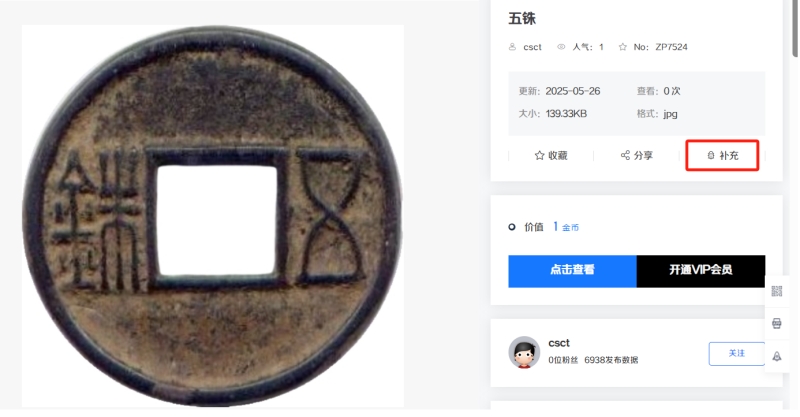Open the csct author name link

[559, 343]
